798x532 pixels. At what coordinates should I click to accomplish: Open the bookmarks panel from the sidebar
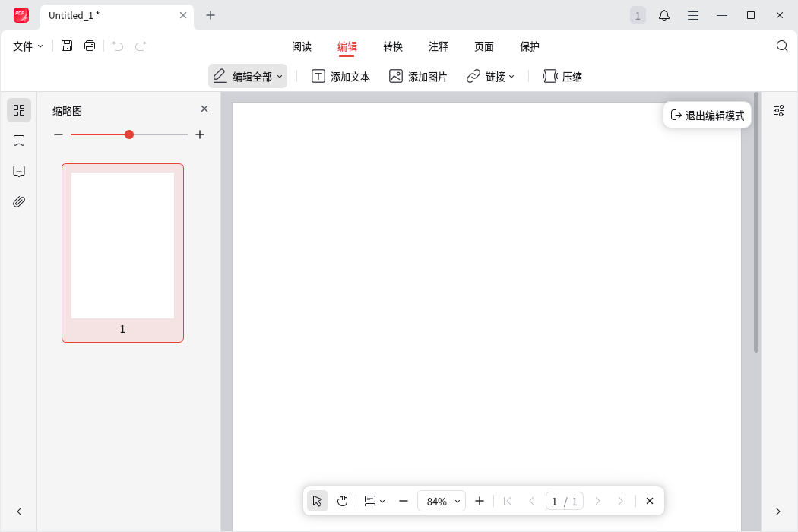[x=19, y=141]
